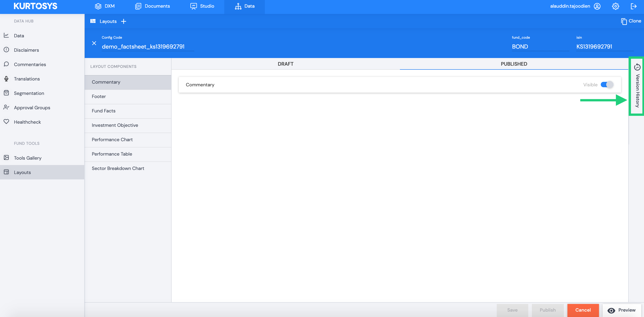Click the username alauddin.tajoodien

coord(570,6)
